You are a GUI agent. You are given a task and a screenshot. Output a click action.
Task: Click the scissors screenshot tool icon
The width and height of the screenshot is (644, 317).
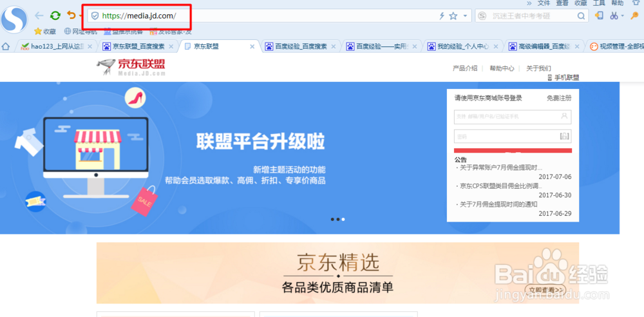click(614, 15)
